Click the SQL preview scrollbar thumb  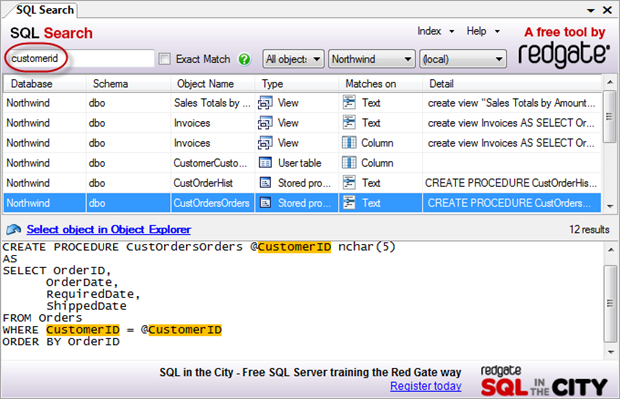(x=611, y=303)
